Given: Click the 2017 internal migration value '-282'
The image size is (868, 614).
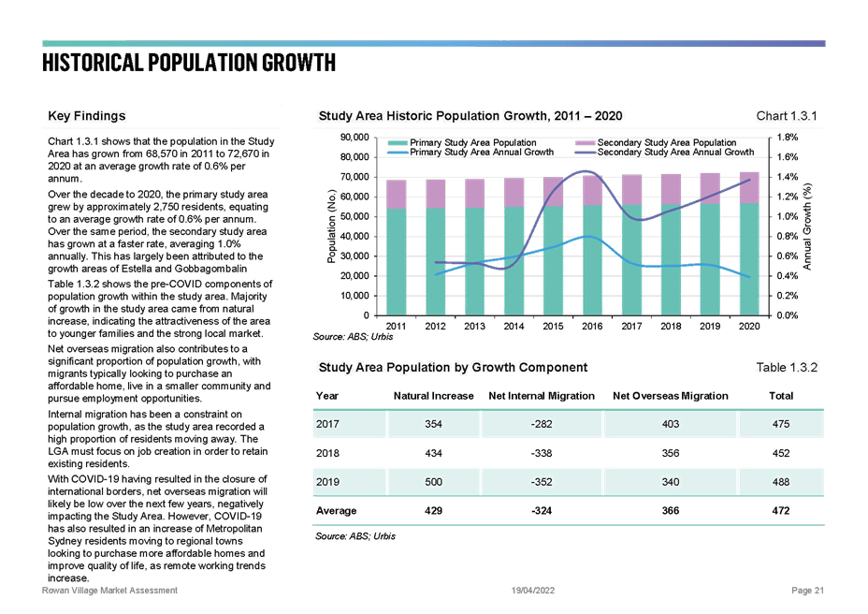Looking at the screenshot, I should pyautogui.click(x=542, y=424).
